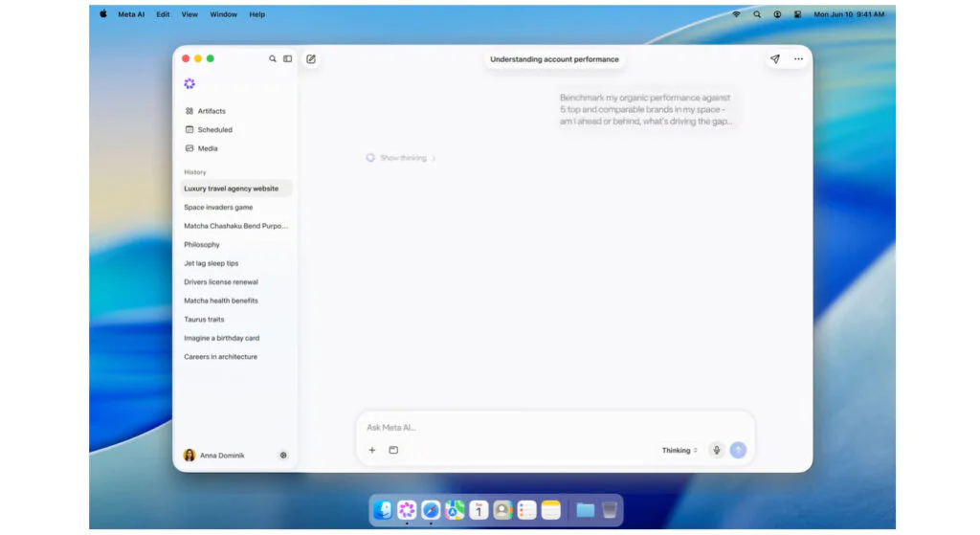
Task: Open Reminders from the Dock
Action: click(527, 510)
